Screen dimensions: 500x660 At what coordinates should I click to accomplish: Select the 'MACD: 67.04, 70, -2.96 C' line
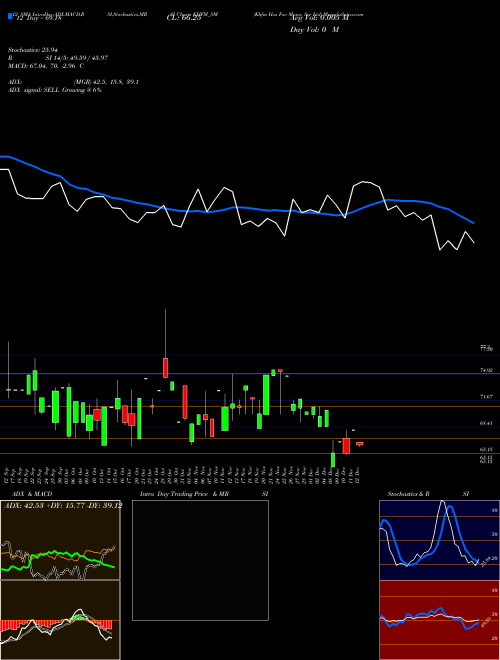(x=46, y=66)
